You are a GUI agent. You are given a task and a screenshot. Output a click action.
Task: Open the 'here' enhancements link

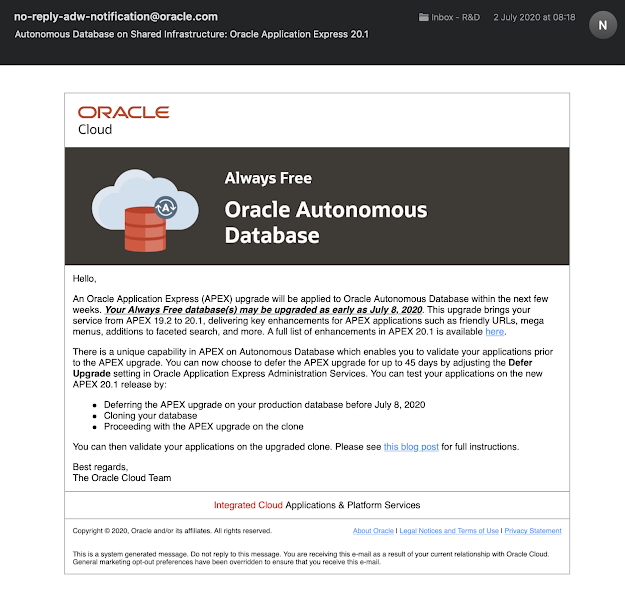494,332
